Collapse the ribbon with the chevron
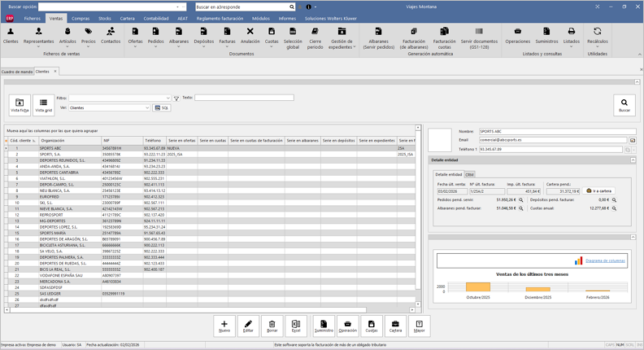This screenshot has width=644, height=350. click(639, 55)
